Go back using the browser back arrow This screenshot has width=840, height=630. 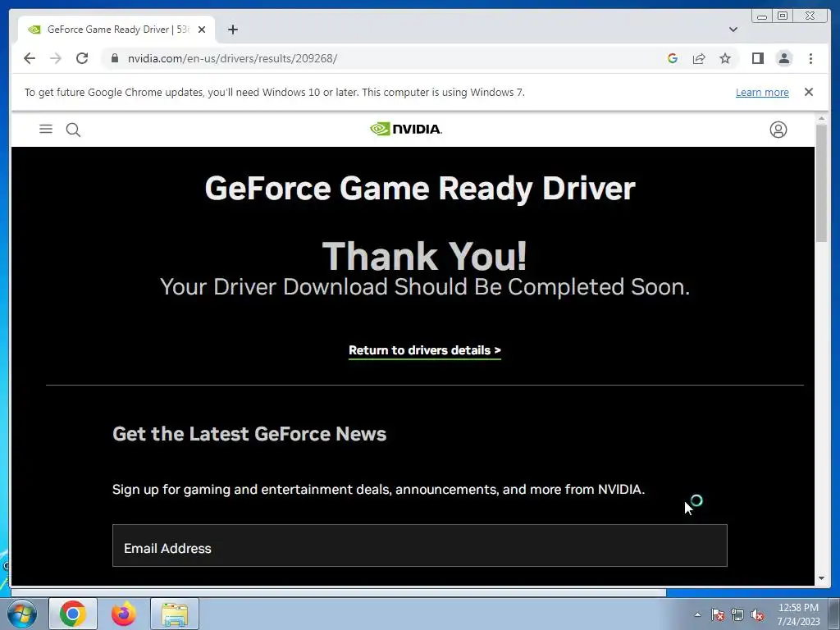(30, 58)
